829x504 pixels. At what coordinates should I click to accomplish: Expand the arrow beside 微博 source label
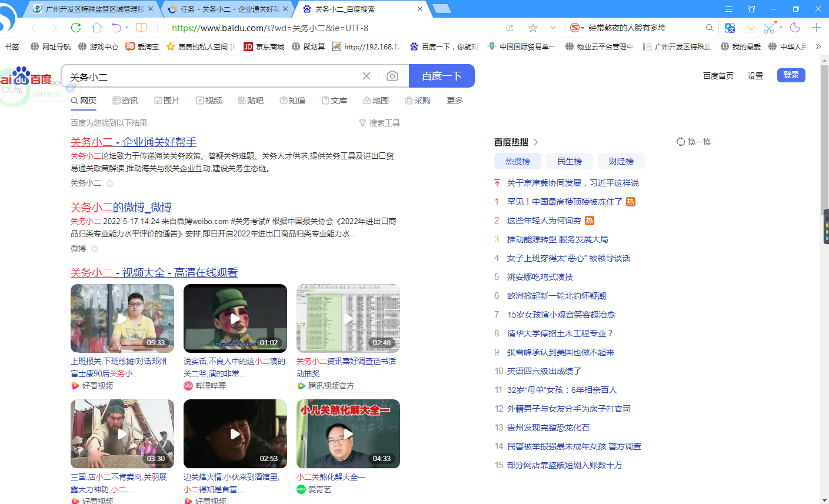click(x=94, y=249)
